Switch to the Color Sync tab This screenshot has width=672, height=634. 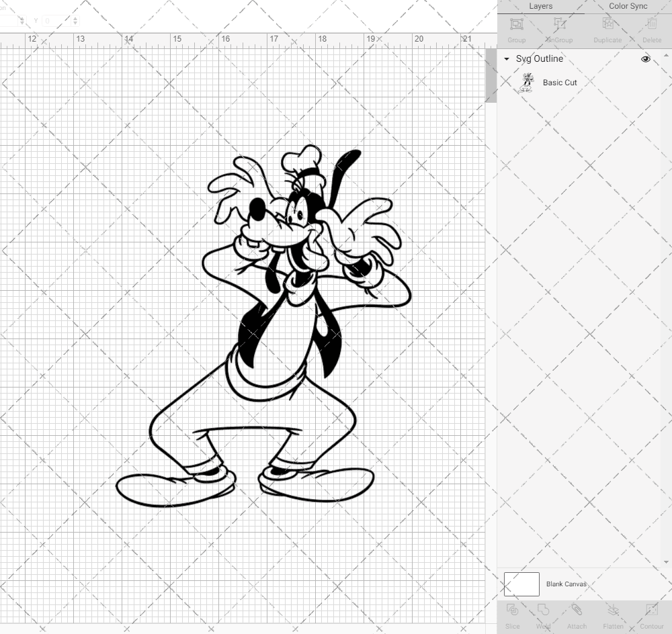coord(628,6)
